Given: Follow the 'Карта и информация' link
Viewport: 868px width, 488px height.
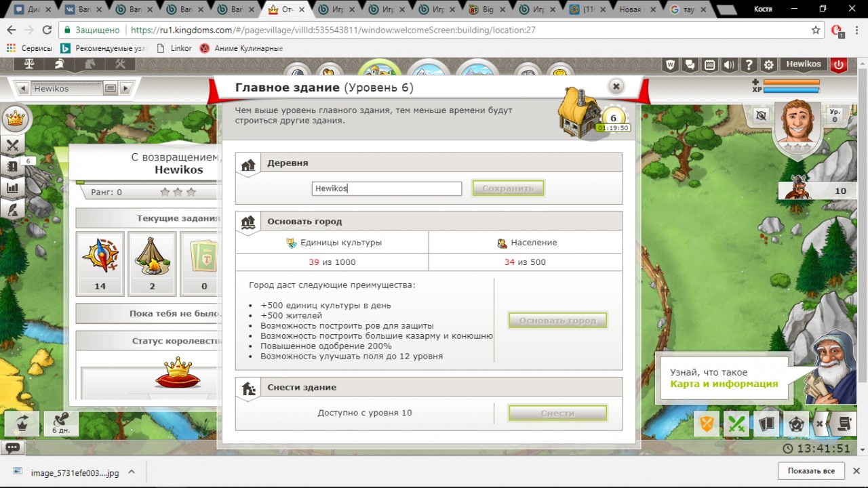Looking at the screenshot, I should point(724,384).
